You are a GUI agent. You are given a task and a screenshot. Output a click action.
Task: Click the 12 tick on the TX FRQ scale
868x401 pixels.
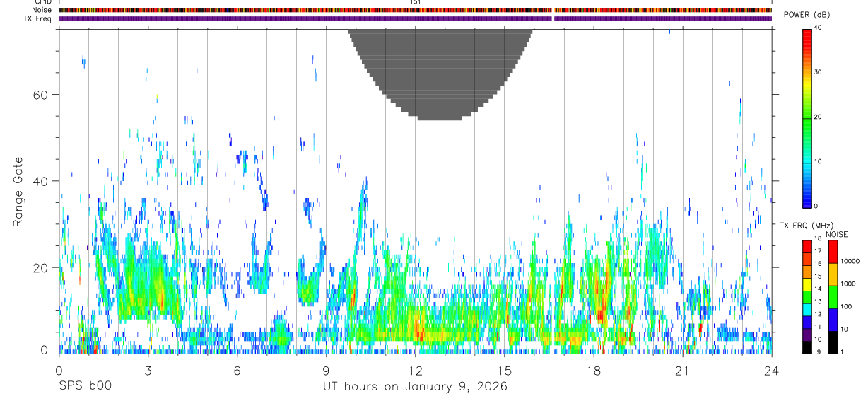[818, 314]
